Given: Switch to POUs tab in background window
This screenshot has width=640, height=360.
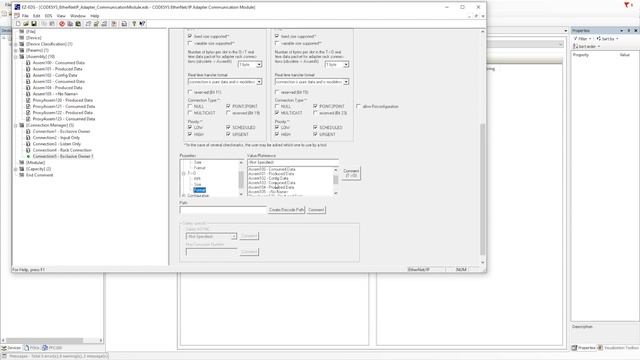Looking at the screenshot, I should [x=32, y=348].
